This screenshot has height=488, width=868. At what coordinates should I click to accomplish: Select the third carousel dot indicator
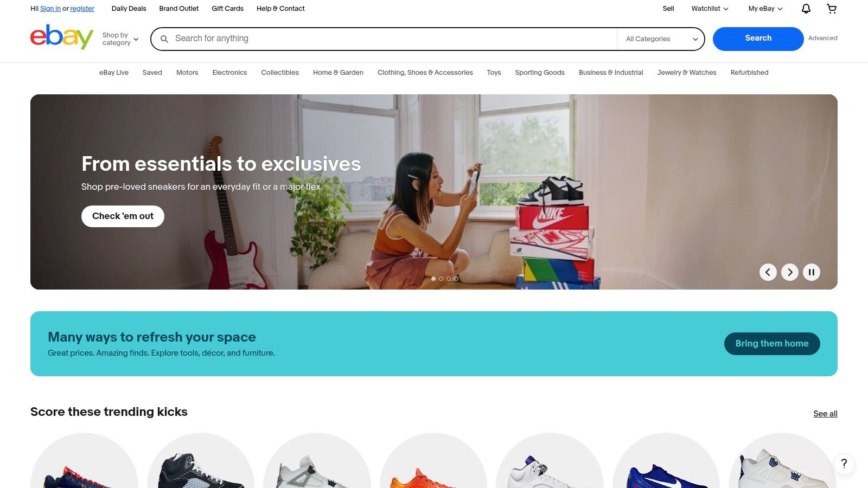pyautogui.click(x=449, y=279)
